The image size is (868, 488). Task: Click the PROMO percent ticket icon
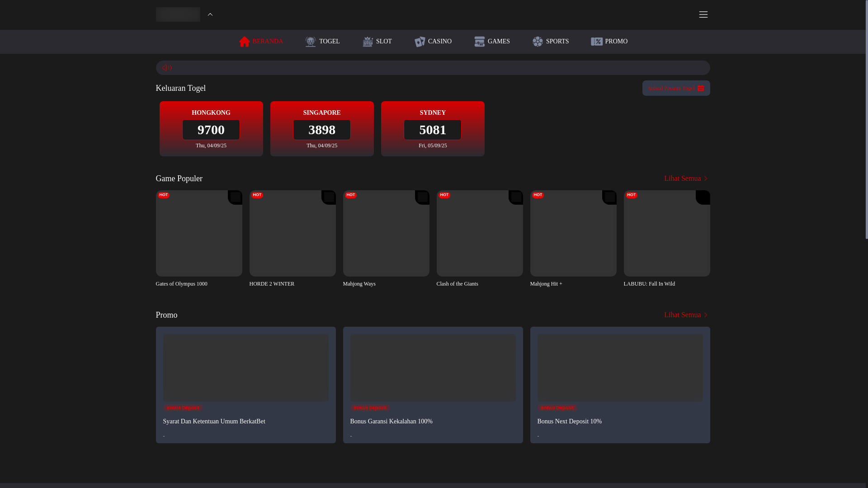(596, 42)
